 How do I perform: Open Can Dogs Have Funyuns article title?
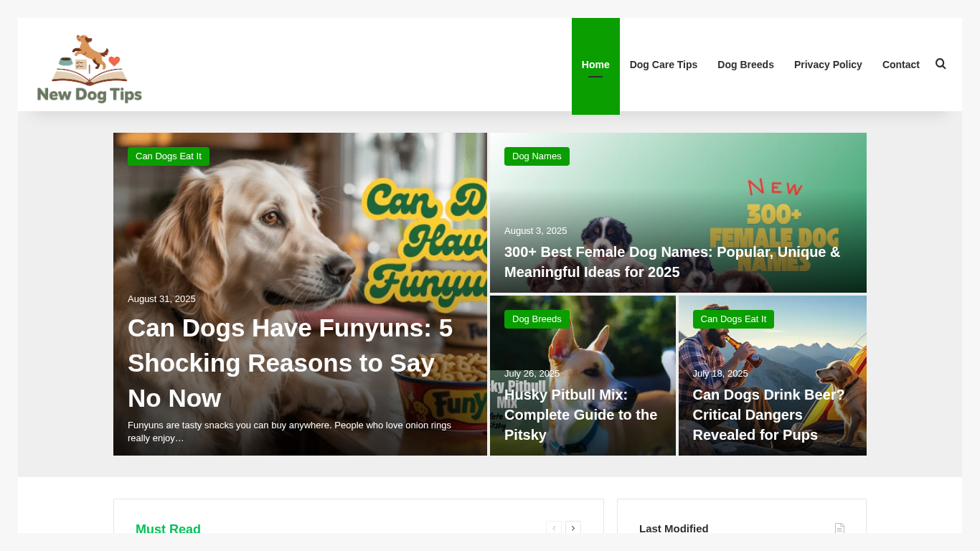point(291,363)
